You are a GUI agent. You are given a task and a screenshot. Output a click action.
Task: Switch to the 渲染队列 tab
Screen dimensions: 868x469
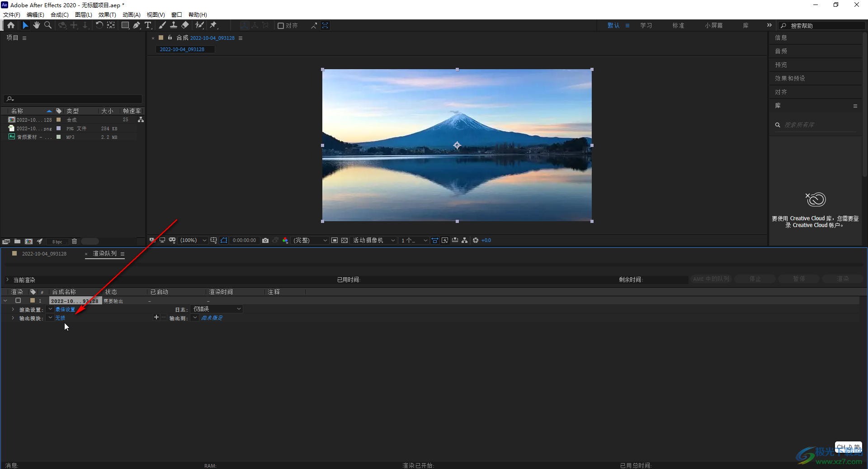(x=104, y=254)
